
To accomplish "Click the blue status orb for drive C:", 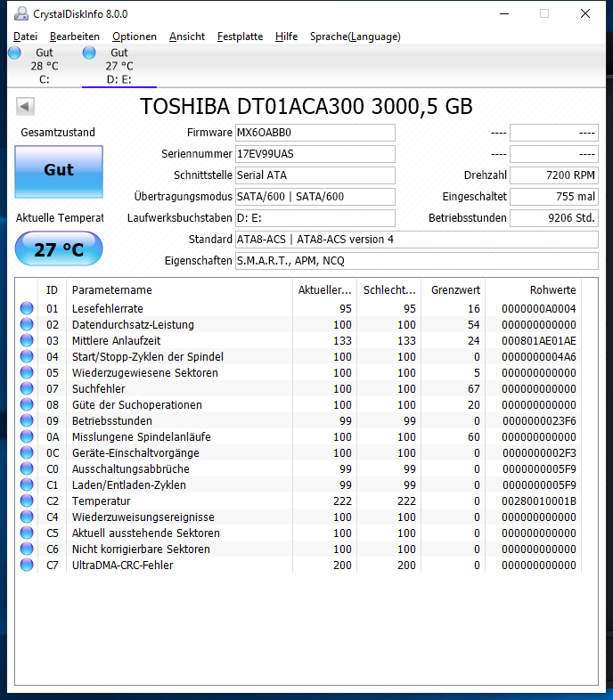I will click(x=15, y=53).
